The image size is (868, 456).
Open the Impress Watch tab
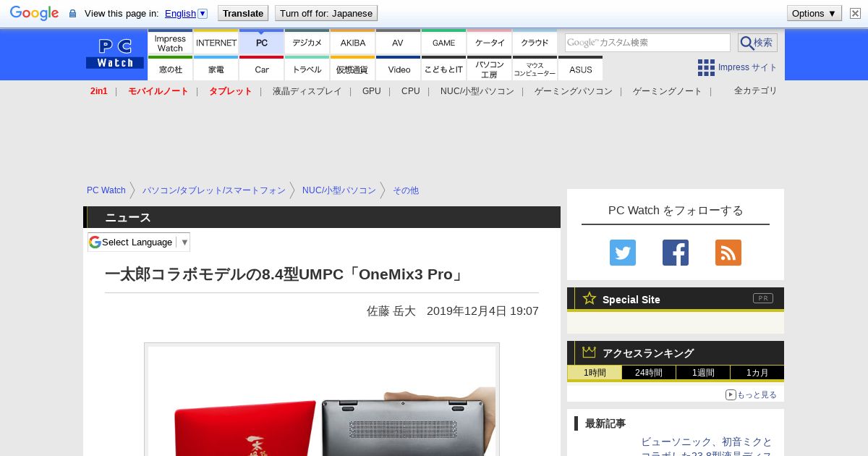tap(170, 42)
